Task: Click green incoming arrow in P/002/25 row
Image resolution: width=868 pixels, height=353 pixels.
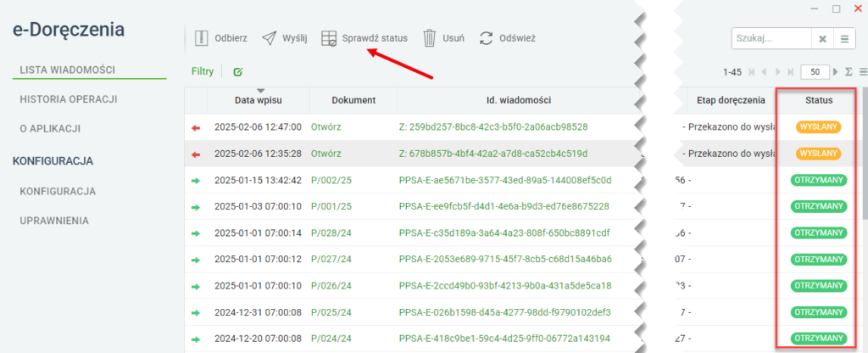Action: click(x=195, y=180)
